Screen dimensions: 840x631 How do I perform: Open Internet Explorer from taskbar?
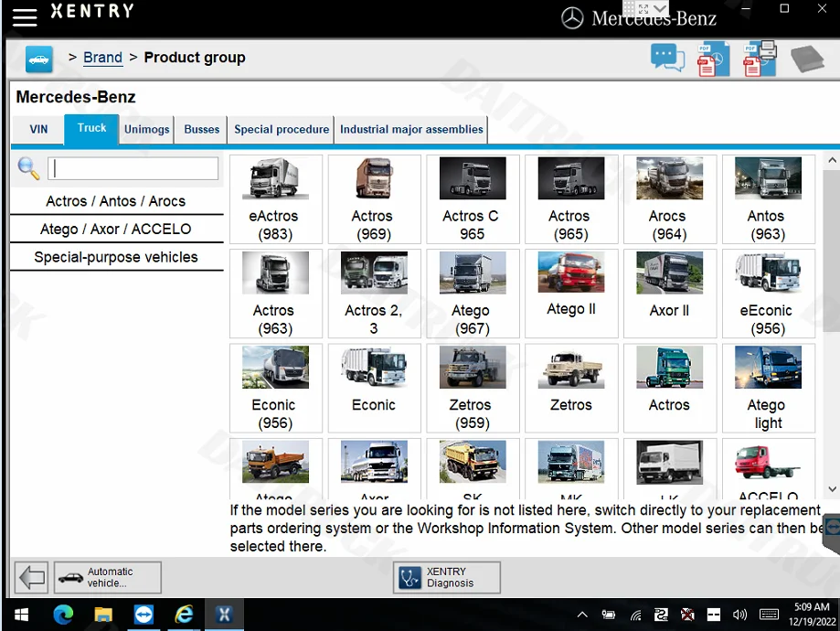coord(184,615)
